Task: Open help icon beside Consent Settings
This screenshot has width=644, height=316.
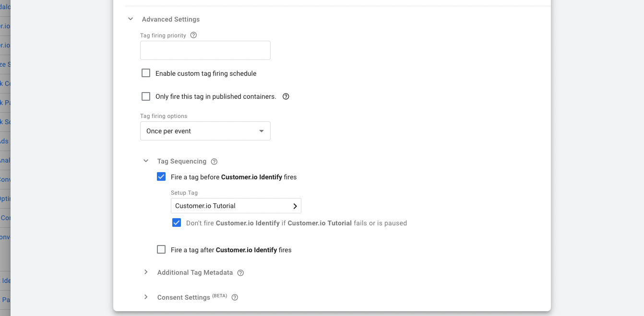Action: tap(235, 297)
